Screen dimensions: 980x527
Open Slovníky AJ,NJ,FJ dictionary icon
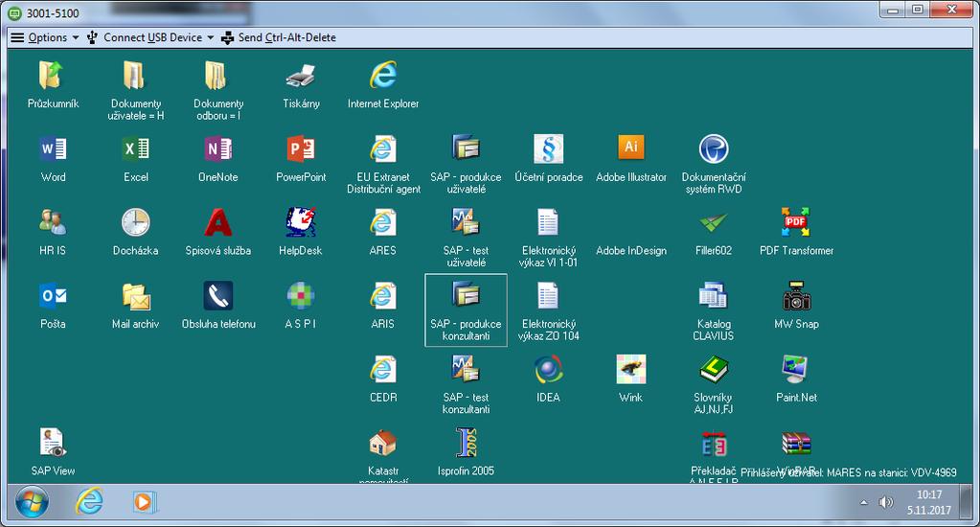click(713, 369)
